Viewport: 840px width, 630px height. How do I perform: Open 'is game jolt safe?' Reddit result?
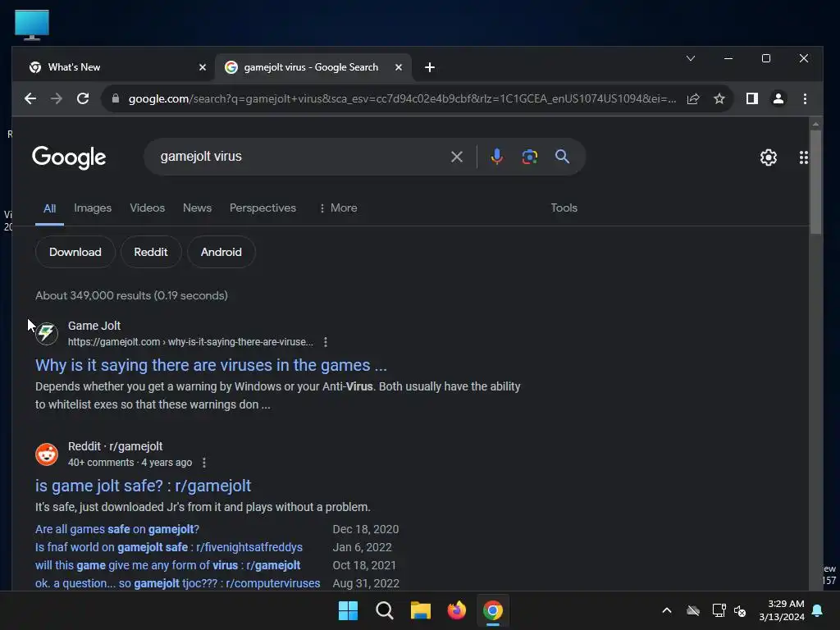[x=143, y=486]
